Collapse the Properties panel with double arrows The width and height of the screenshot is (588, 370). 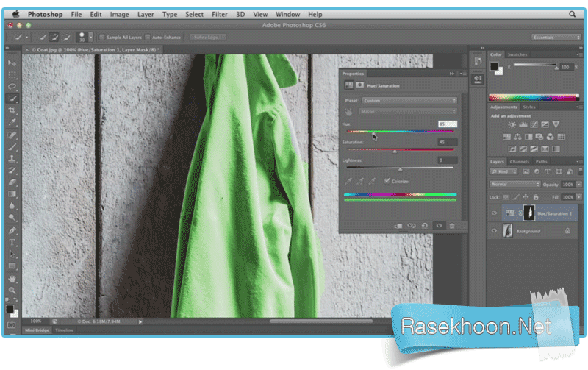[452, 74]
